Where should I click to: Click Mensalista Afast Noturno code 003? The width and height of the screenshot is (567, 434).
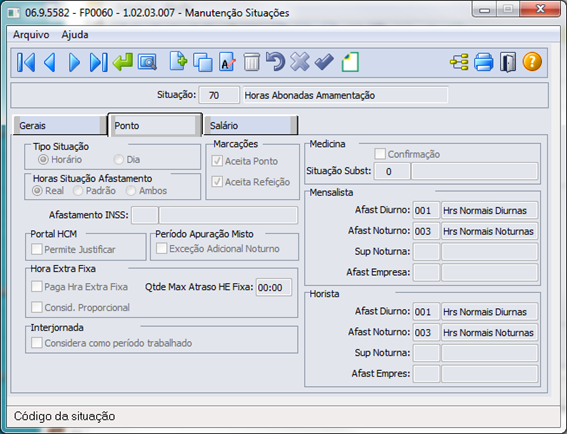pos(426,231)
